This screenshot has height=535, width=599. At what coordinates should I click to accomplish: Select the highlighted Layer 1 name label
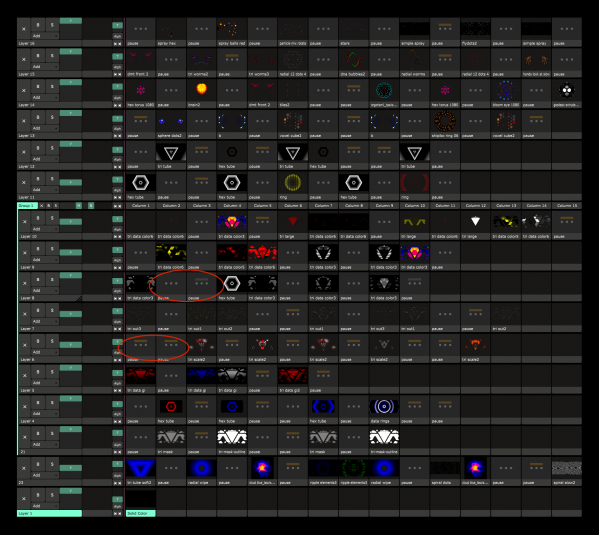coord(49,513)
